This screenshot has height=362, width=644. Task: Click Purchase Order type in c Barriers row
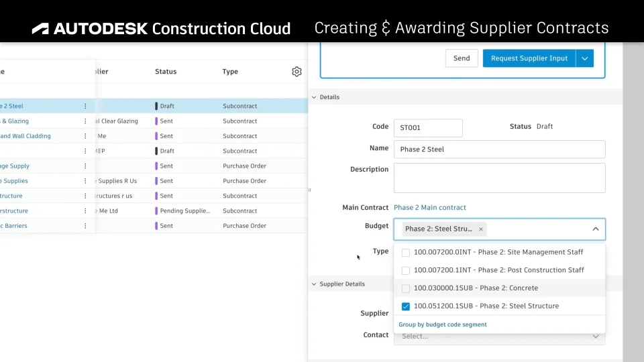click(x=244, y=226)
